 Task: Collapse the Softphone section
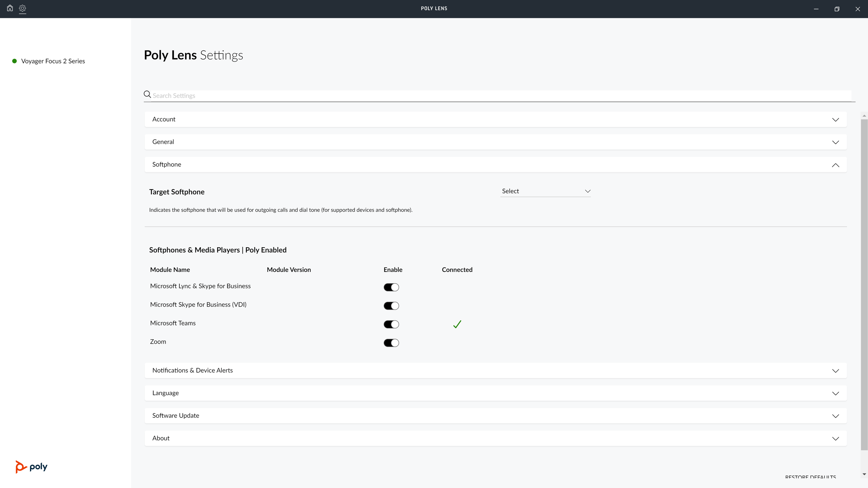(835, 165)
